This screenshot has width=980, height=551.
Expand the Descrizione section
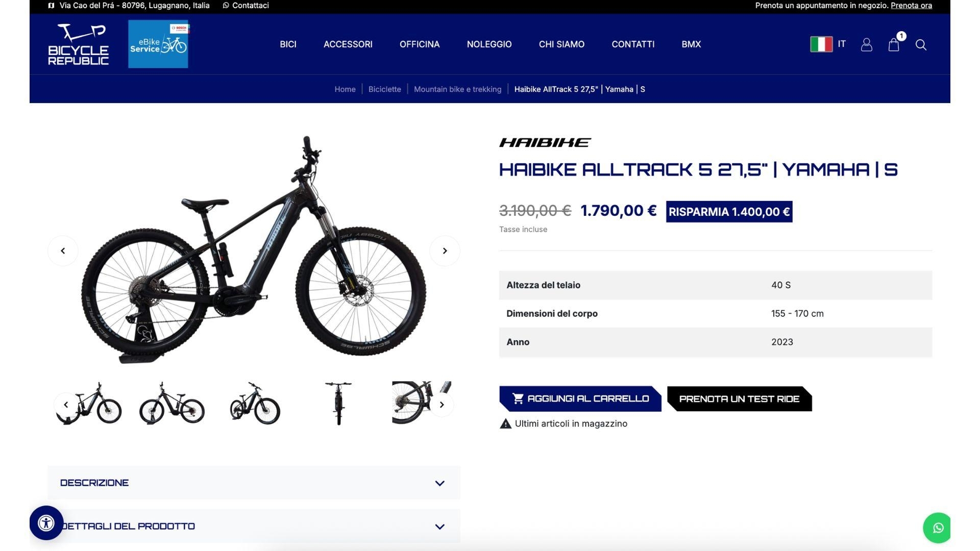tap(254, 483)
